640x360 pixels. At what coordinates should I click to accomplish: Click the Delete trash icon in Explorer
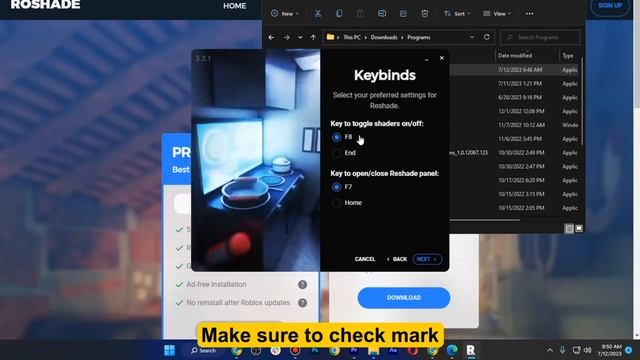click(x=424, y=13)
